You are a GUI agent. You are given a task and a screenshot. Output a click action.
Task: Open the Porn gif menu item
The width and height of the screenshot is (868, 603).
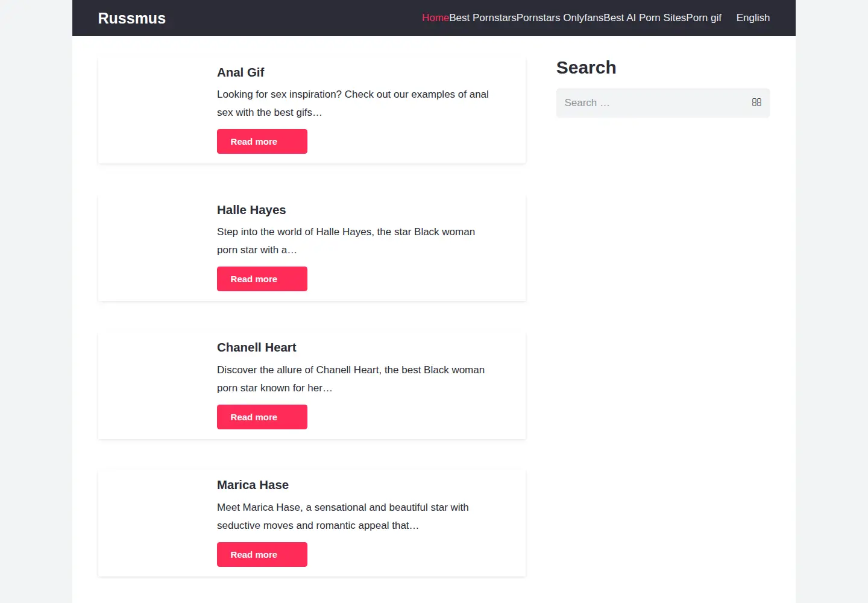(x=703, y=18)
